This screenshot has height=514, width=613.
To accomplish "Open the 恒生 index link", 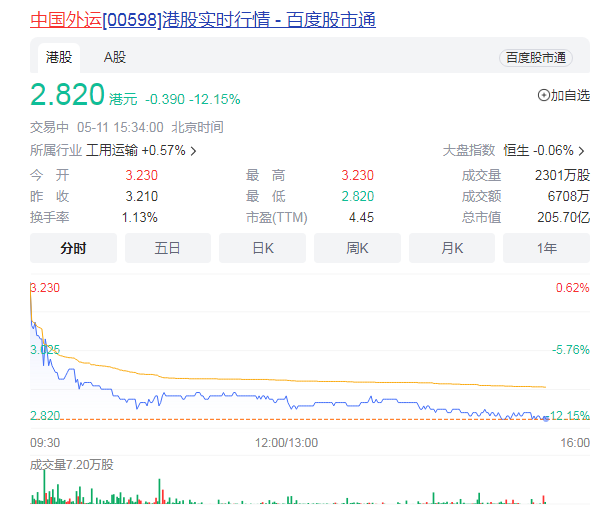I will tap(516, 150).
